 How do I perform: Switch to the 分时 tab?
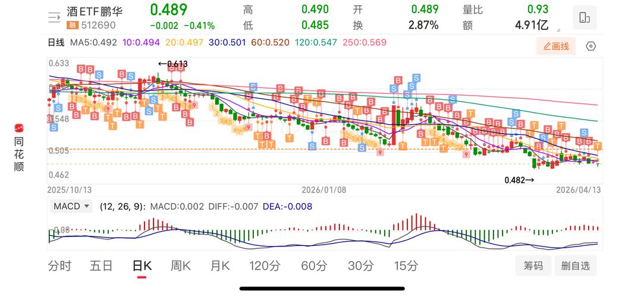(x=59, y=266)
